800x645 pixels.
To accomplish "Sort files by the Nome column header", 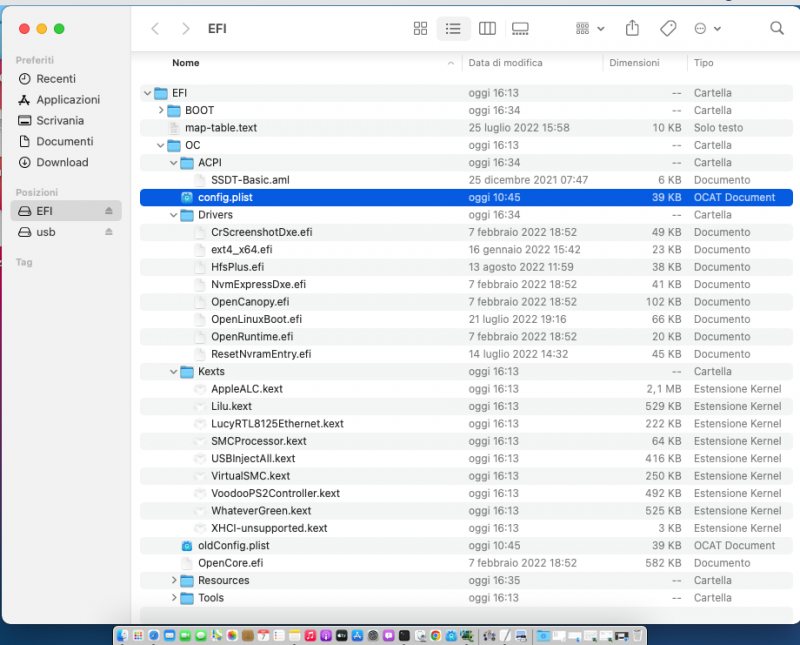I will pyautogui.click(x=186, y=63).
